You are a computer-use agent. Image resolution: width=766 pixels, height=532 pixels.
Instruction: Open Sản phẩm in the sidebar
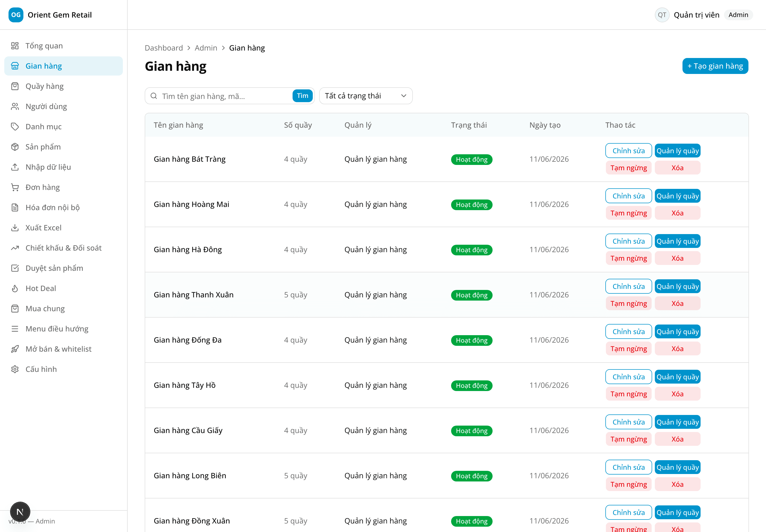64,147
